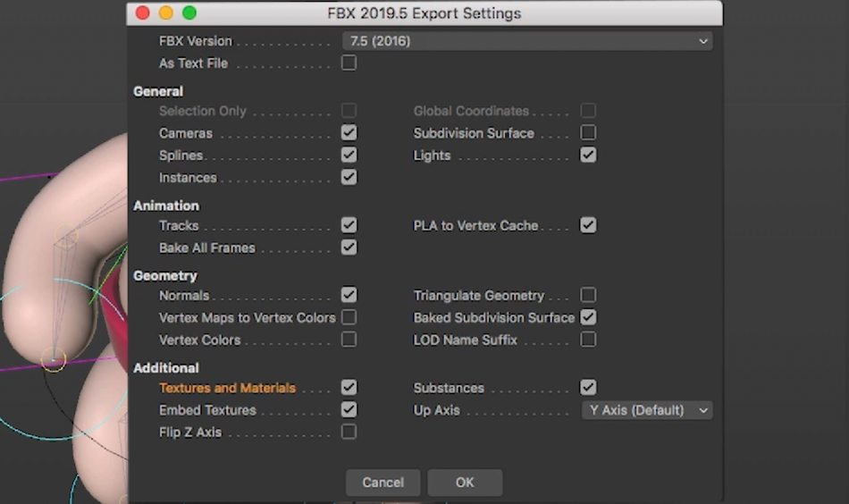Viewport: 849px width, 504px height.
Task: Click the Textures and Materials label
Action: point(227,388)
